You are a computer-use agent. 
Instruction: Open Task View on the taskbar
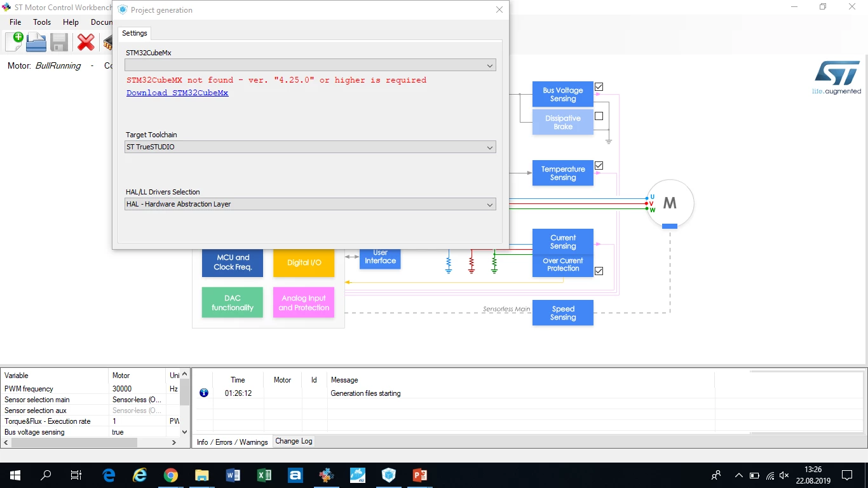tap(76, 475)
